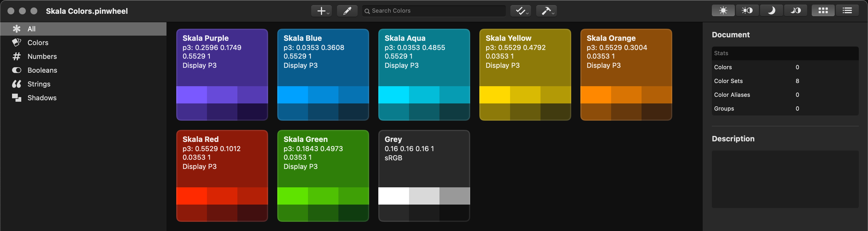Select the All asterisk icon in sidebar
Viewport: 868px width, 231px height.
pos(17,29)
